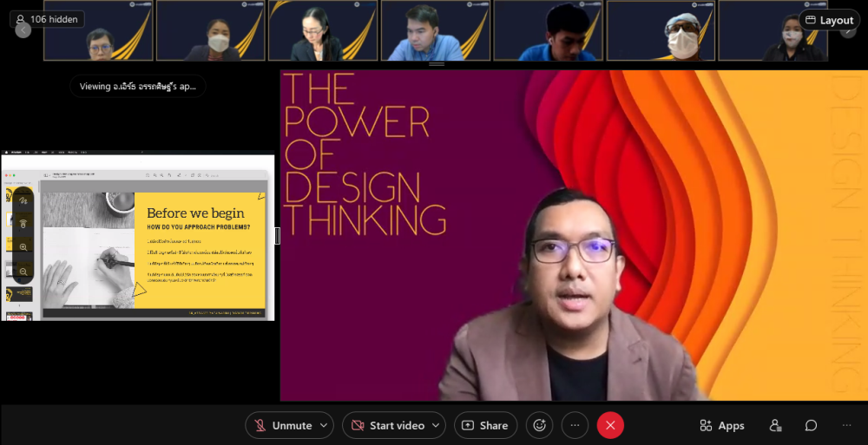Expand audio options arrow beside Unmute
868x445 pixels.
click(324, 425)
